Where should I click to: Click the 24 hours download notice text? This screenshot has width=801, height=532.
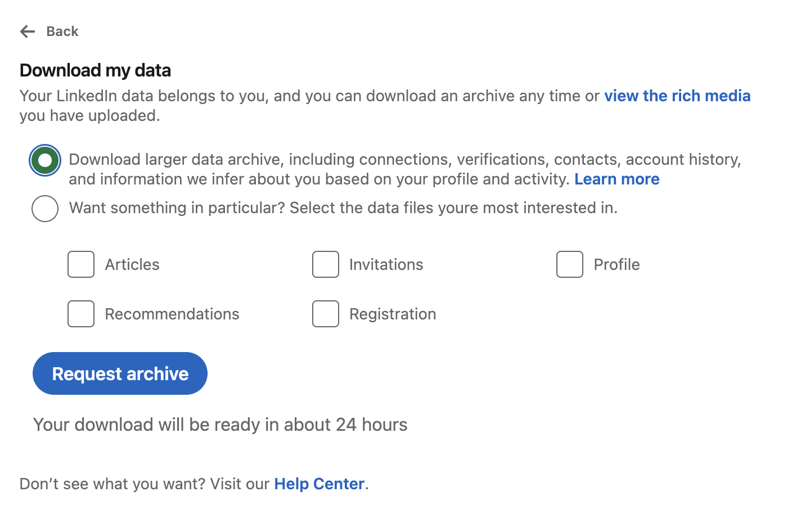pyautogui.click(x=220, y=425)
